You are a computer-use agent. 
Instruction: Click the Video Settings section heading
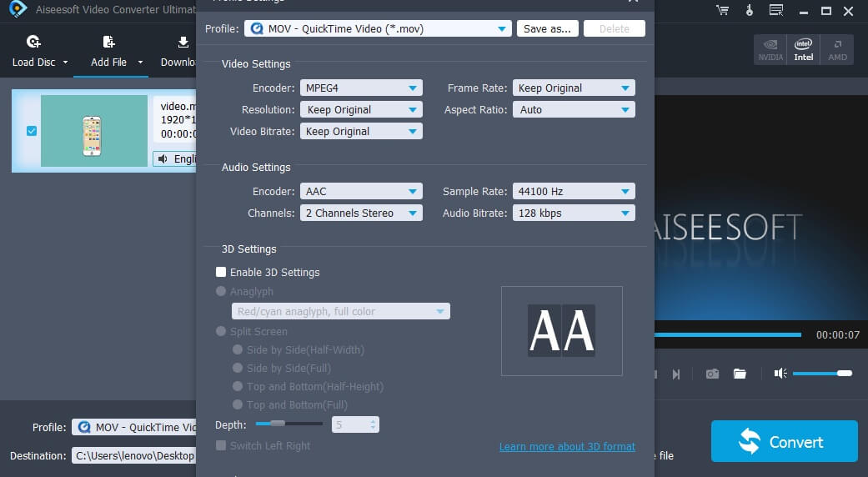pos(256,63)
